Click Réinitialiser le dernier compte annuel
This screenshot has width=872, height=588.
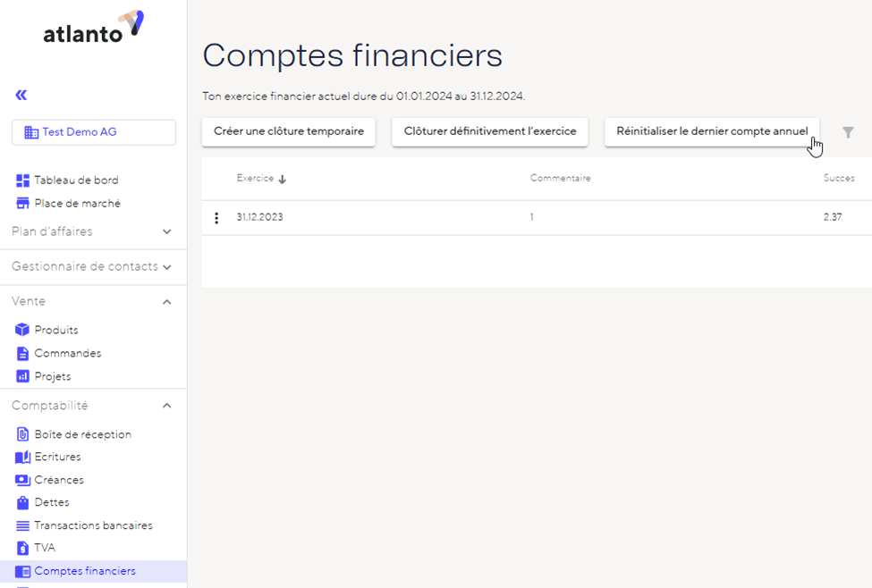click(712, 131)
